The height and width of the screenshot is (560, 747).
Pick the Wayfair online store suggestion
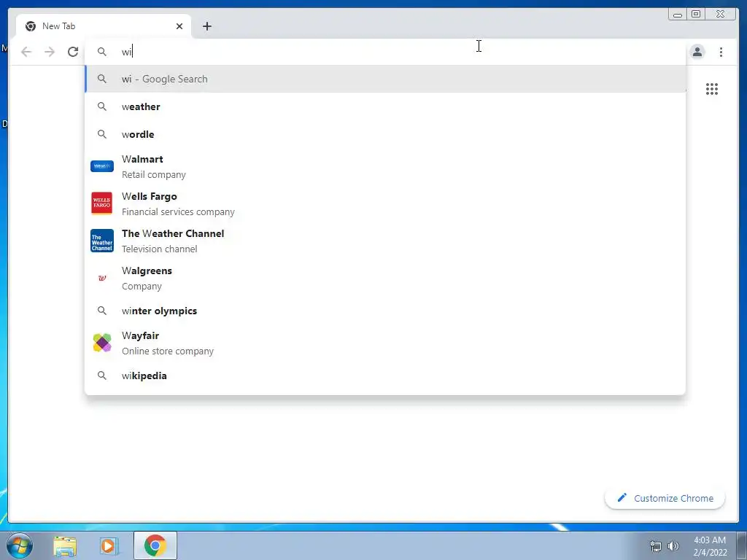(x=385, y=343)
